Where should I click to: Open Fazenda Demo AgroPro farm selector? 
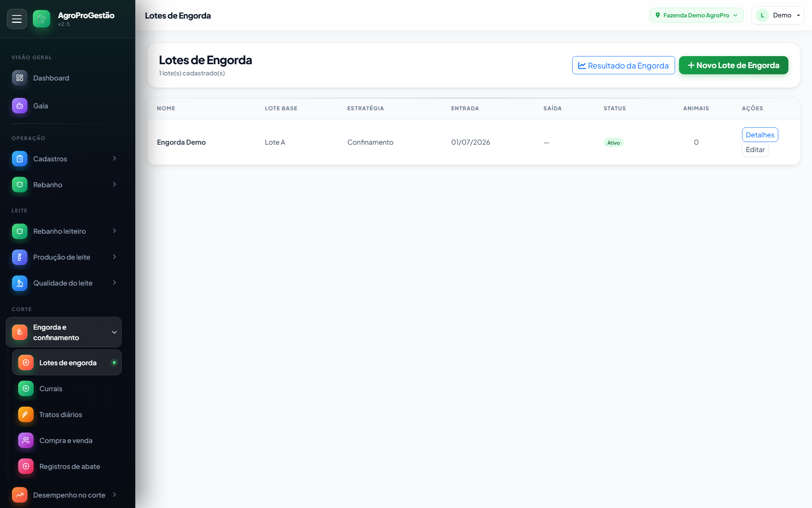tap(696, 15)
